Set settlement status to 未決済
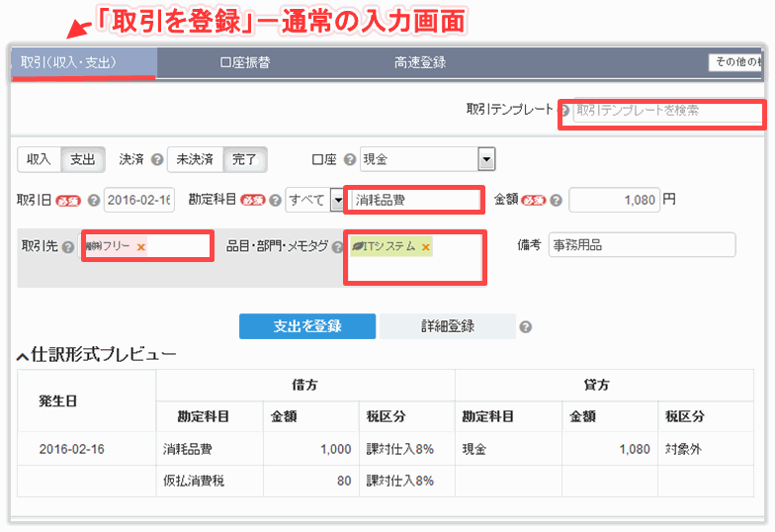 [x=196, y=159]
